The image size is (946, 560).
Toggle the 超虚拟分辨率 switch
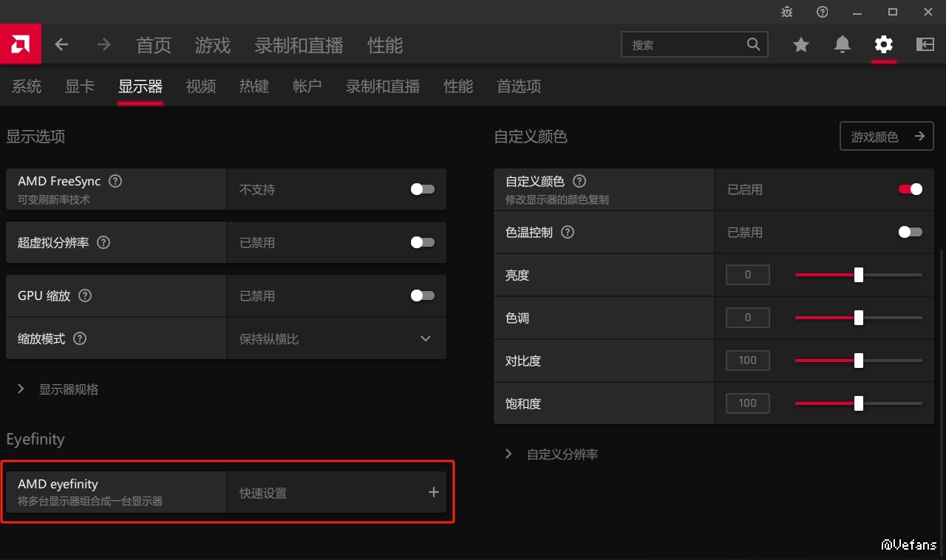(422, 242)
